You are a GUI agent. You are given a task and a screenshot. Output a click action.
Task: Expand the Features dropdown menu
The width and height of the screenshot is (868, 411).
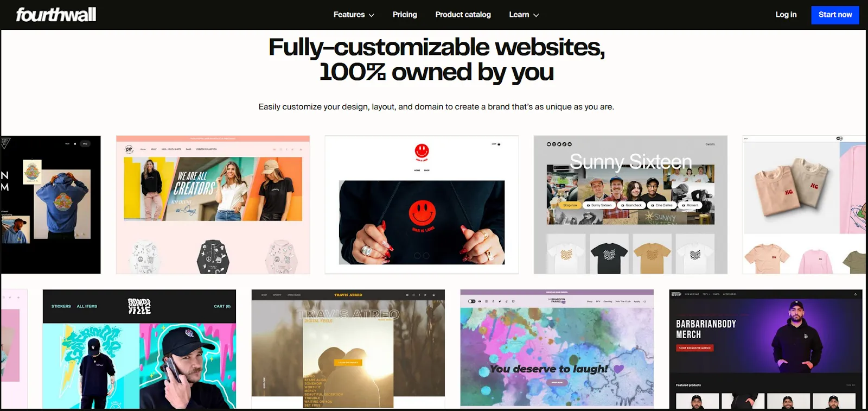coord(354,15)
